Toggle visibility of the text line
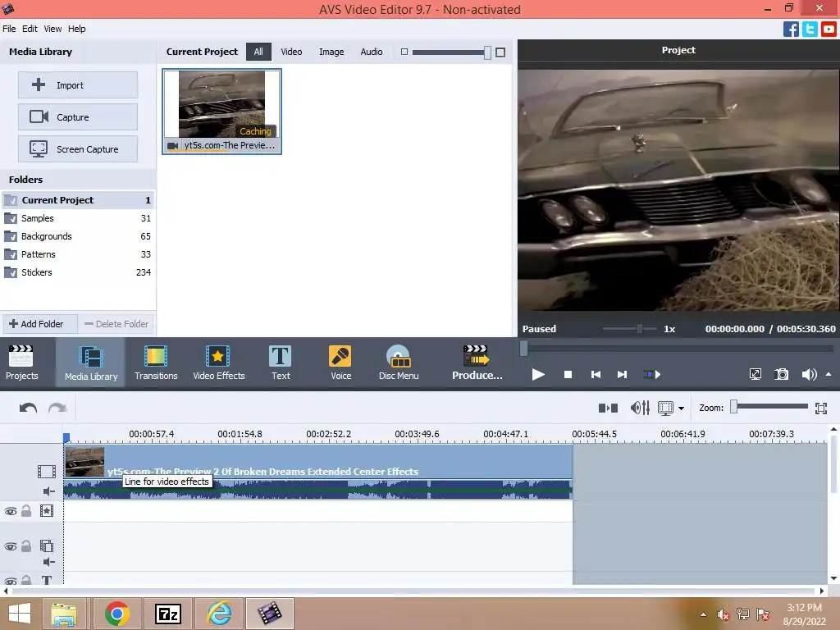The height and width of the screenshot is (630, 840). (10, 581)
